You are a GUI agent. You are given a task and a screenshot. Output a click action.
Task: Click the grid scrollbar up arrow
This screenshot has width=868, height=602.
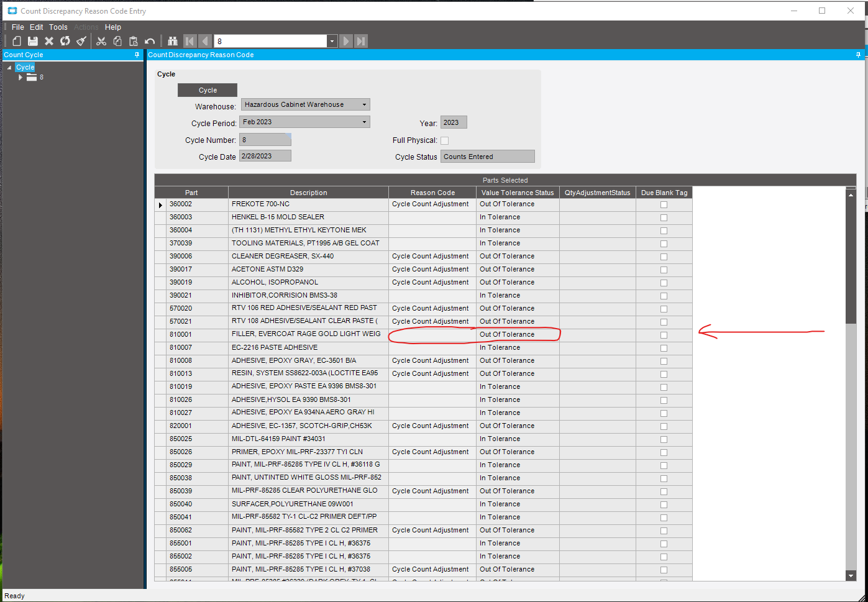click(x=851, y=194)
